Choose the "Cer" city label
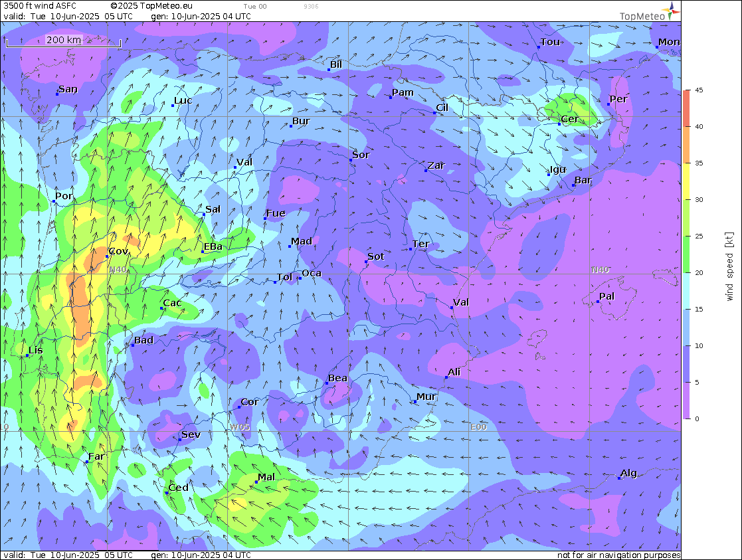 (569, 119)
